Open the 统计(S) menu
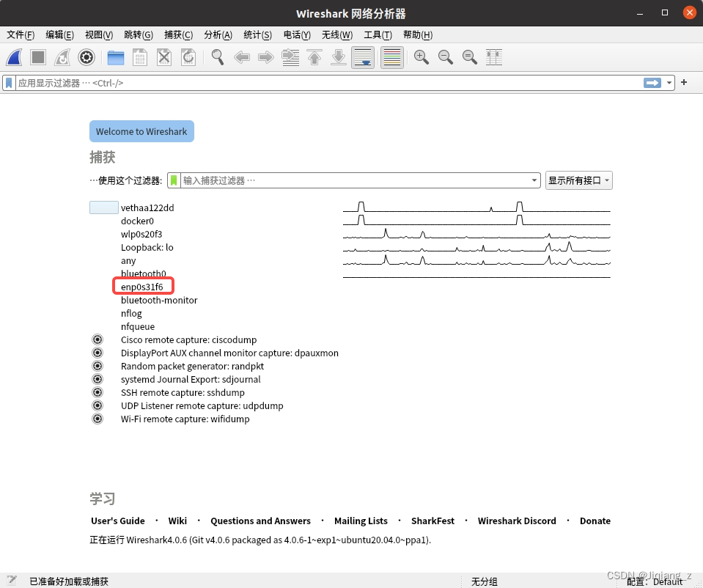 pyautogui.click(x=257, y=34)
